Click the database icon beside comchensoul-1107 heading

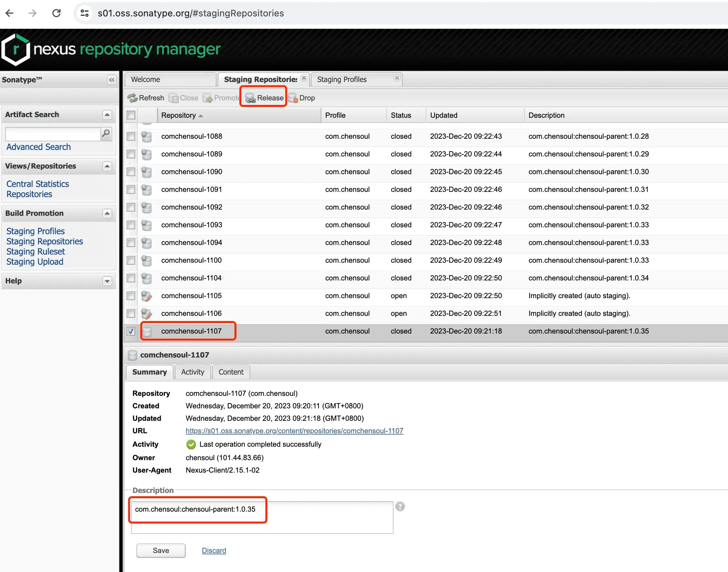(132, 355)
